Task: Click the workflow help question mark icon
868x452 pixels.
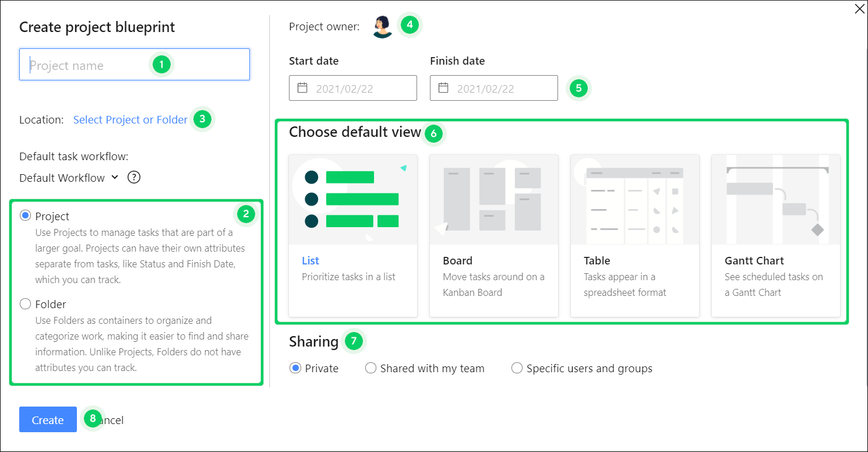Action: click(x=133, y=177)
